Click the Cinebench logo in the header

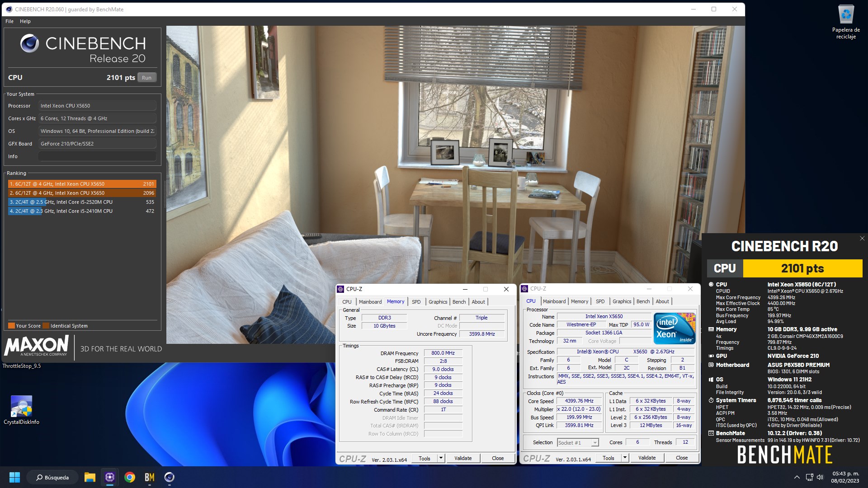29,43
